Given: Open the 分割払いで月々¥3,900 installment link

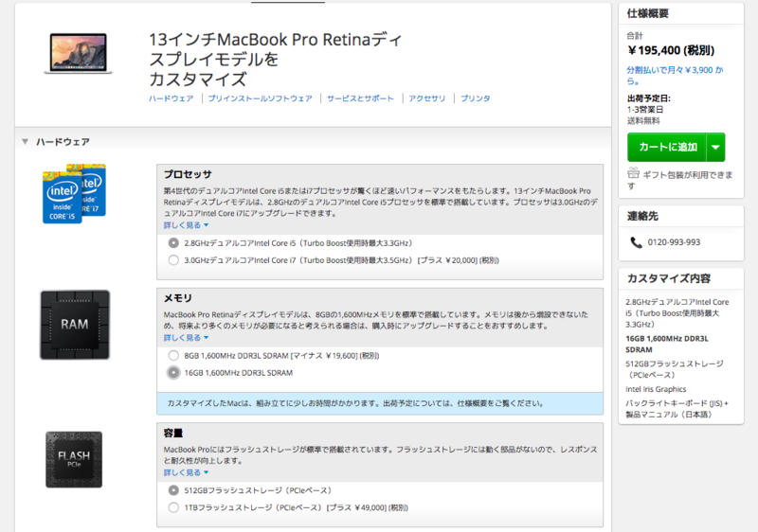Looking at the screenshot, I should pos(675,76).
